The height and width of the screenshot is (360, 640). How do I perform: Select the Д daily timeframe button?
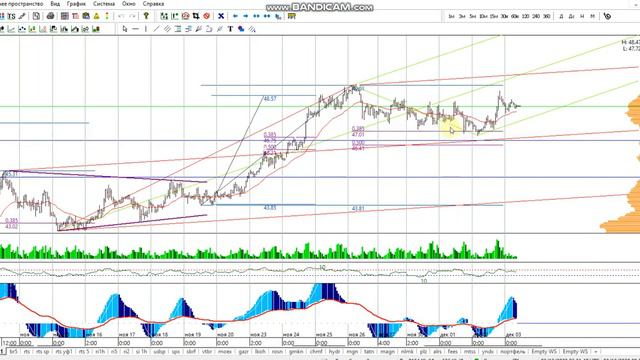(x=561, y=16)
